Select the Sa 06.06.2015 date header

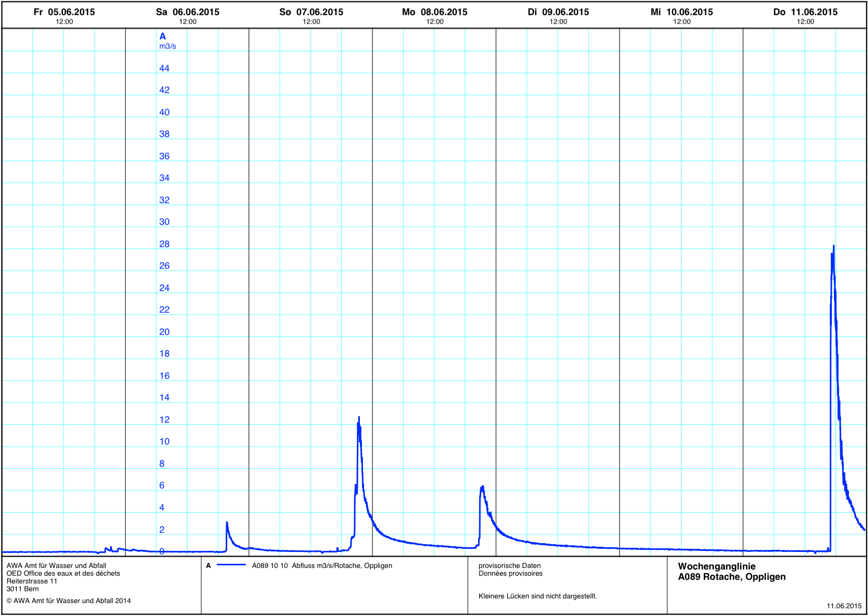pyautogui.click(x=187, y=12)
